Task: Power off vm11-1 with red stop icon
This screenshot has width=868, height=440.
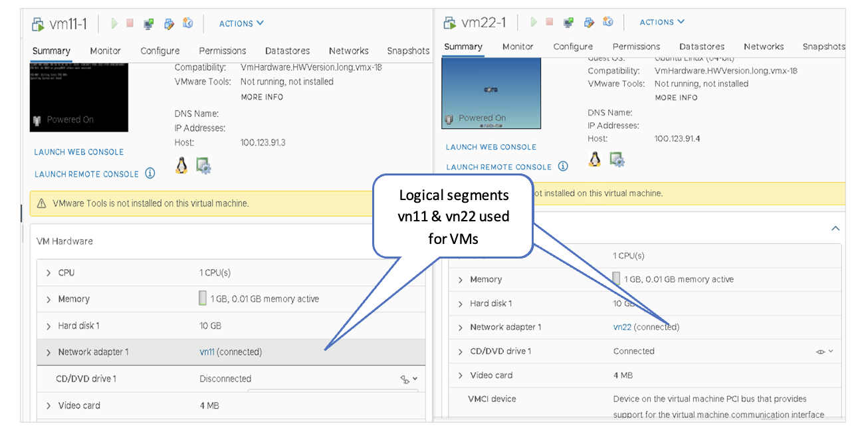Action: point(130,23)
